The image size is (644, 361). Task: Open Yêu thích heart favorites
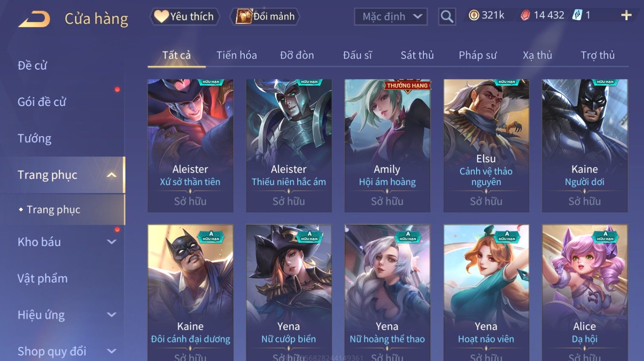click(x=184, y=17)
